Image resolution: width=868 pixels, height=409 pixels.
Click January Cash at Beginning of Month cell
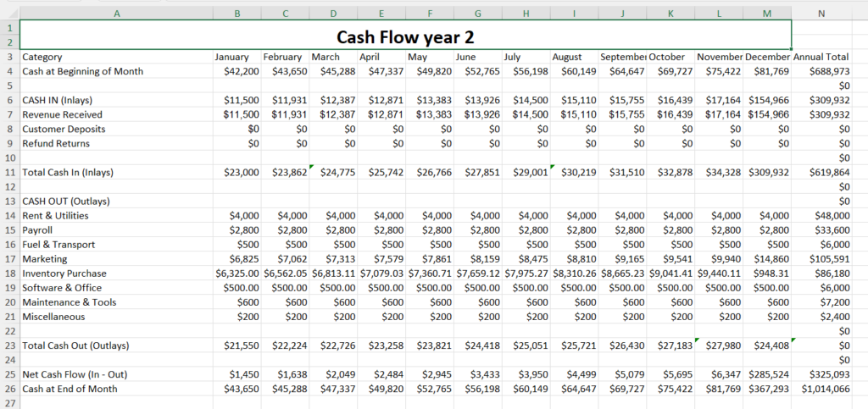coord(236,71)
